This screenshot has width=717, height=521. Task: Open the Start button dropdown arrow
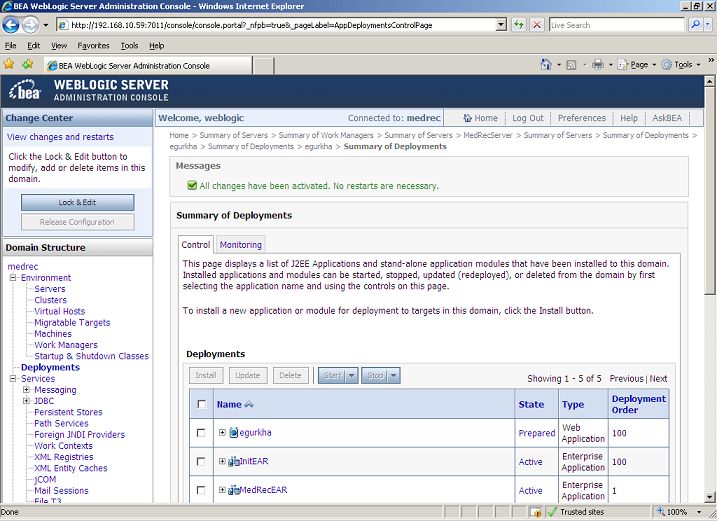(x=352, y=376)
